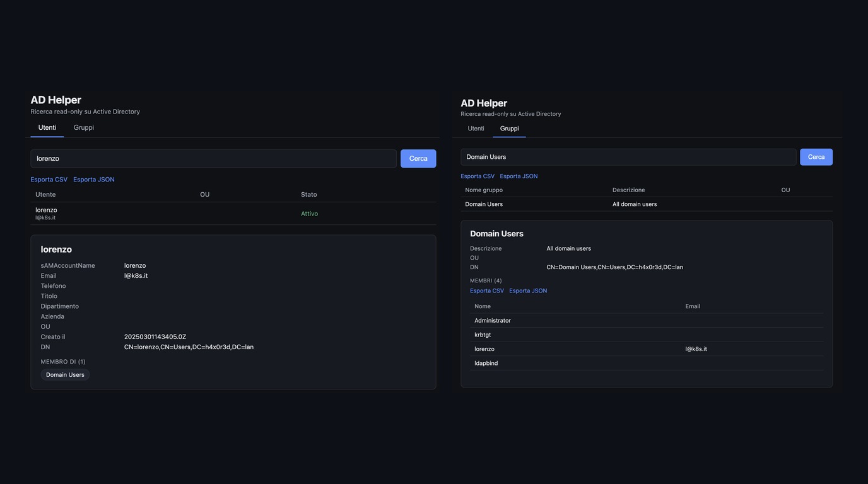Select the Gruppi tab above the Domain Users search
Screen dimensions: 868x484
click(510, 129)
